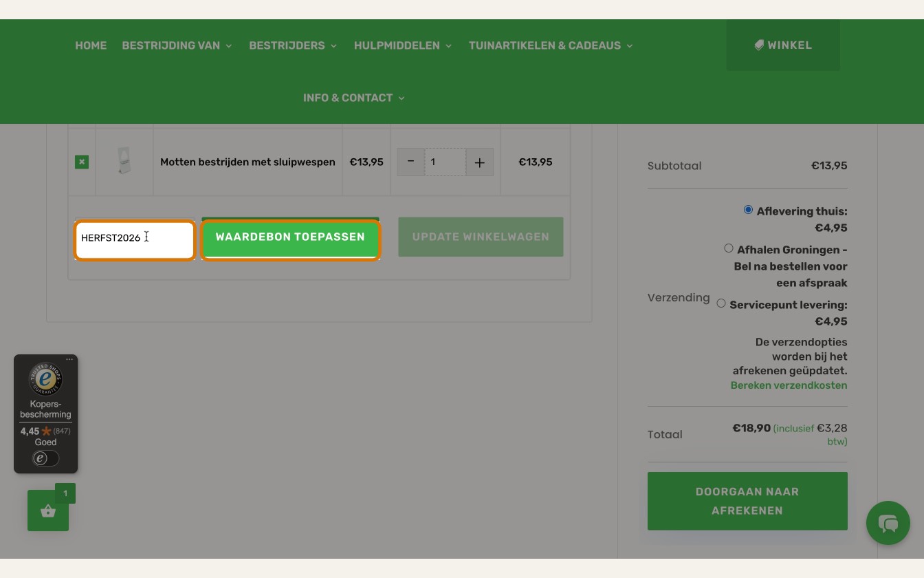Expand the Bestrijding van menu
924x578 pixels.
pyautogui.click(x=177, y=45)
